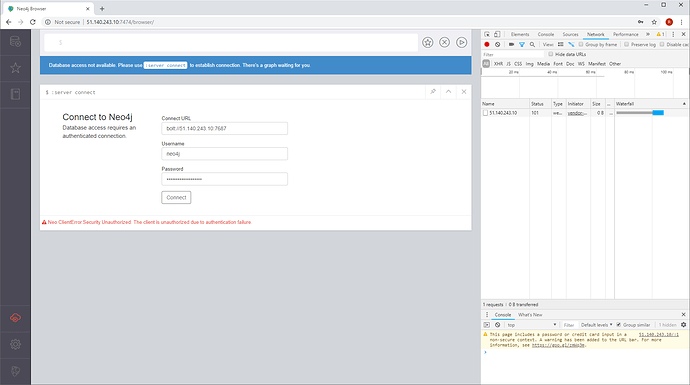
Task: Open Cloud sync icon in sidebar
Action: 15,318
